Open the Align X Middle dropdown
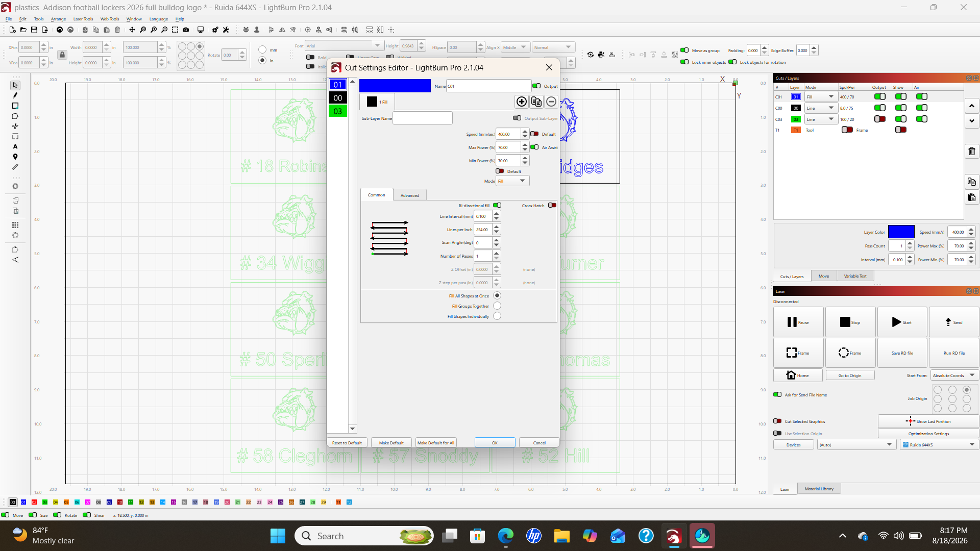This screenshot has width=980, height=551. pyautogui.click(x=516, y=47)
